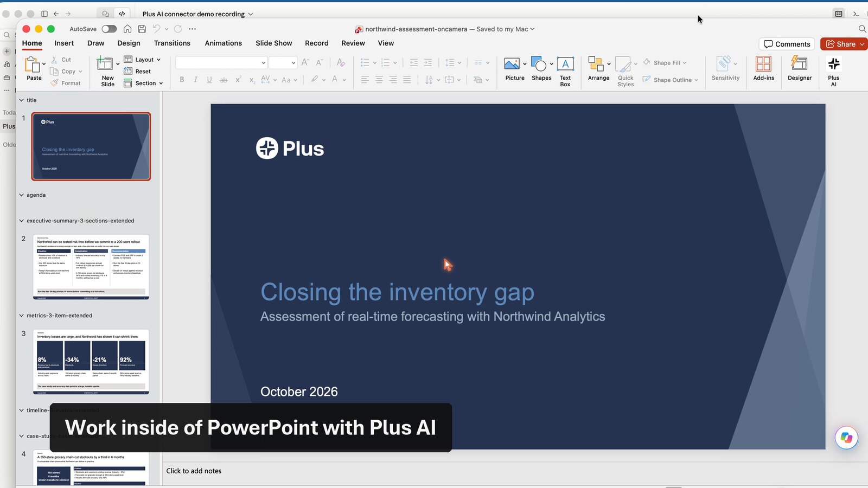Open the text highlight color picker

click(315, 80)
